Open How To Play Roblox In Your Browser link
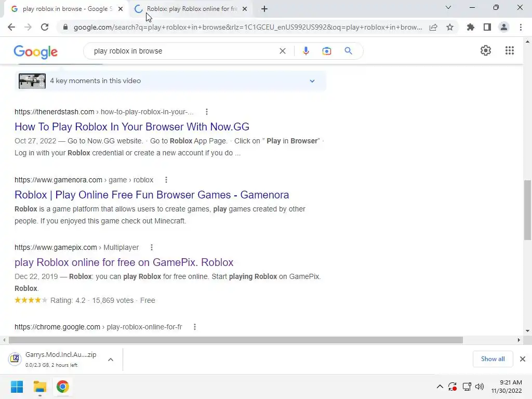Image resolution: width=532 pixels, height=399 pixels. coord(132,127)
